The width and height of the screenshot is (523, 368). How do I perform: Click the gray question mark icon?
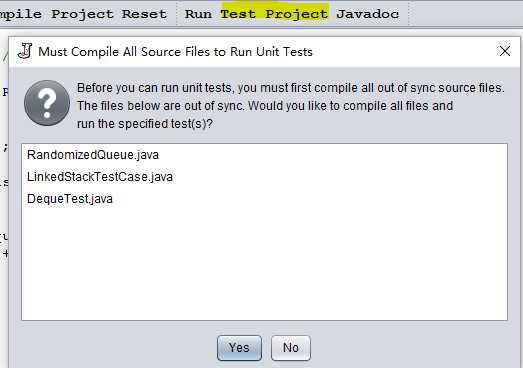tap(47, 103)
